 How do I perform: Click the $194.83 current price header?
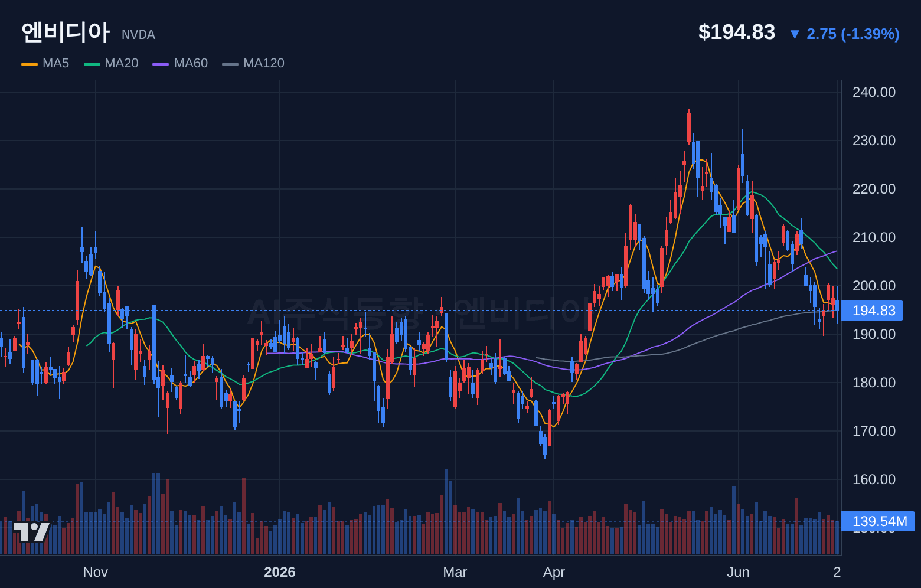pos(736,32)
